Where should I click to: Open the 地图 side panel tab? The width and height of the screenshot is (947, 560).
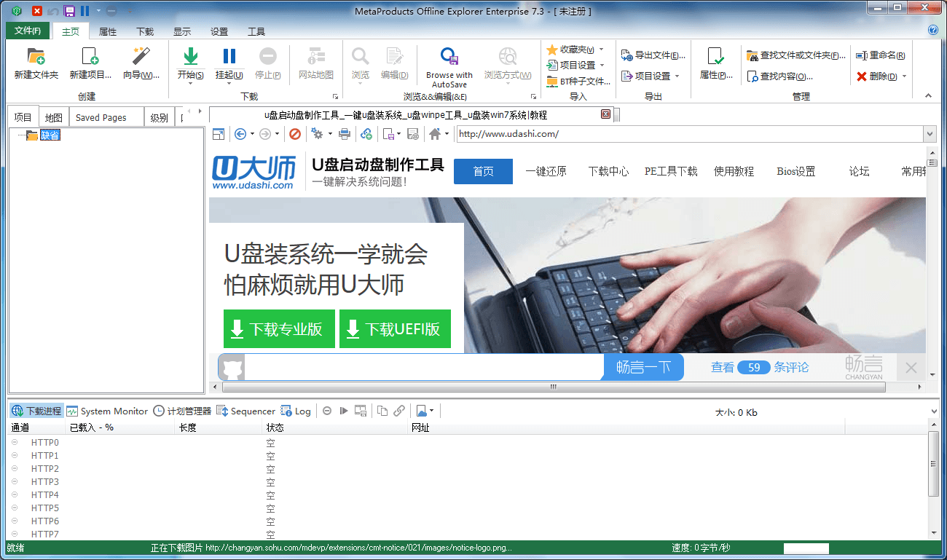[x=54, y=117]
